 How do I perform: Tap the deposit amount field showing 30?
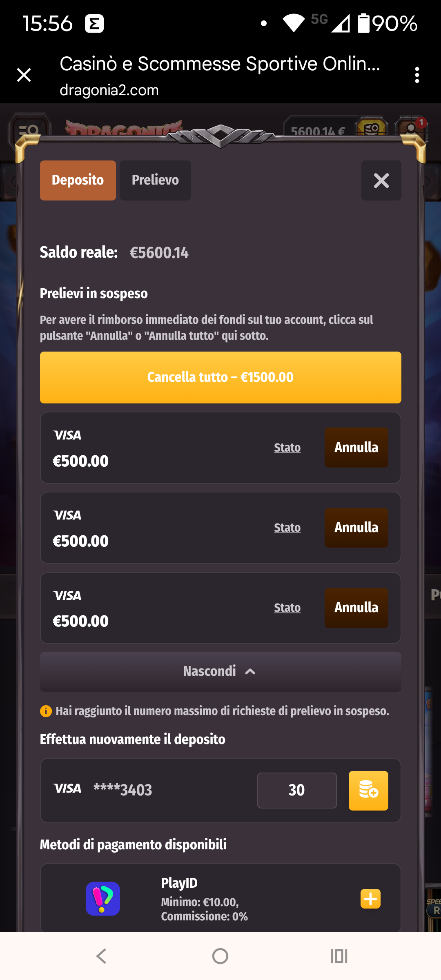(x=297, y=791)
